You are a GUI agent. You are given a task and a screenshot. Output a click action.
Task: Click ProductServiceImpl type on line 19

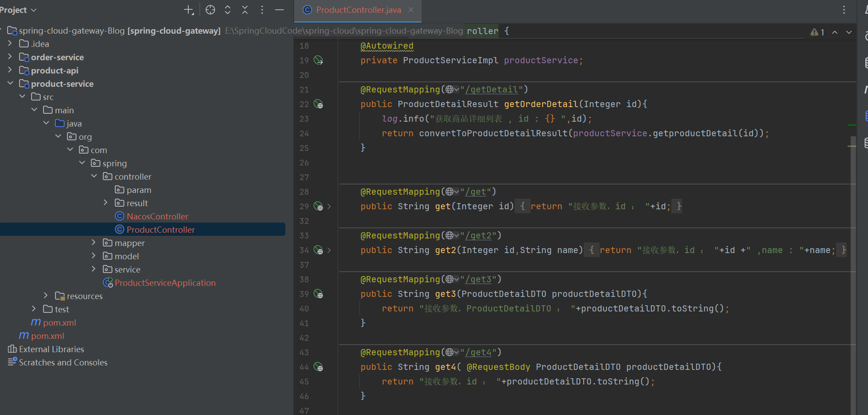450,60
